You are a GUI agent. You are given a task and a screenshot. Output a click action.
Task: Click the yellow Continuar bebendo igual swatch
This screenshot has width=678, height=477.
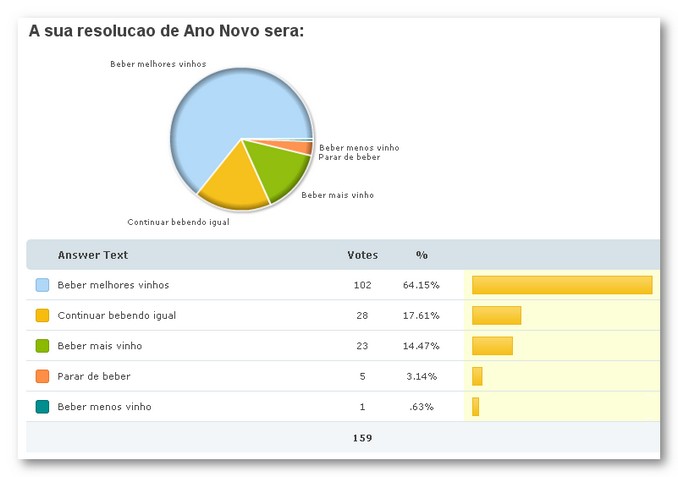(x=42, y=315)
